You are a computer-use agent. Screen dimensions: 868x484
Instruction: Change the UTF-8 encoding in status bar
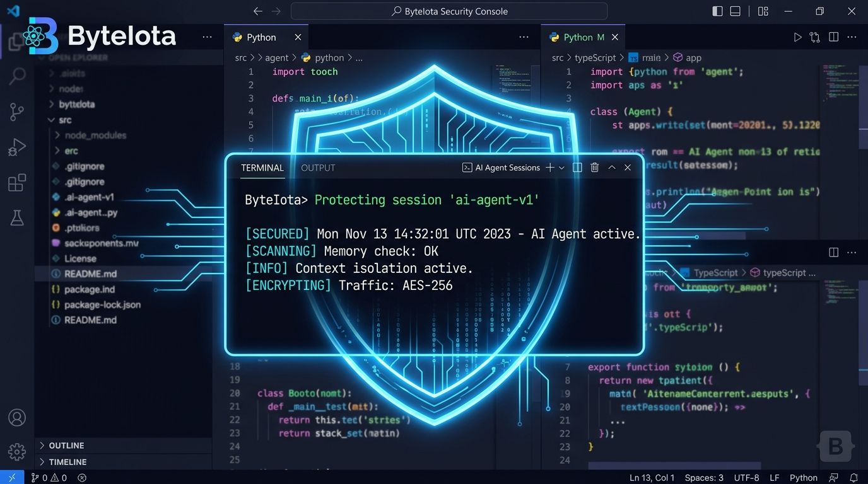pyautogui.click(x=746, y=478)
